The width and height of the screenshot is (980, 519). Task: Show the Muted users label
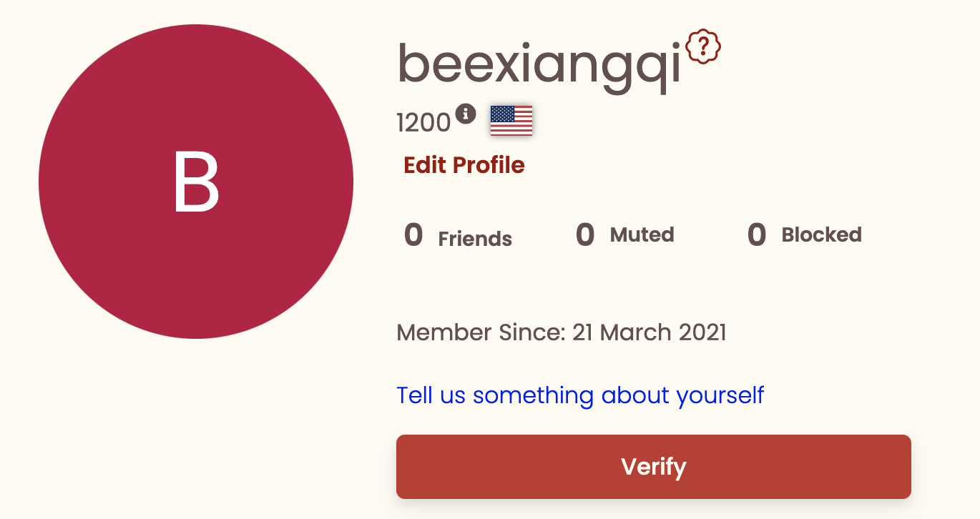pos(642,234)
